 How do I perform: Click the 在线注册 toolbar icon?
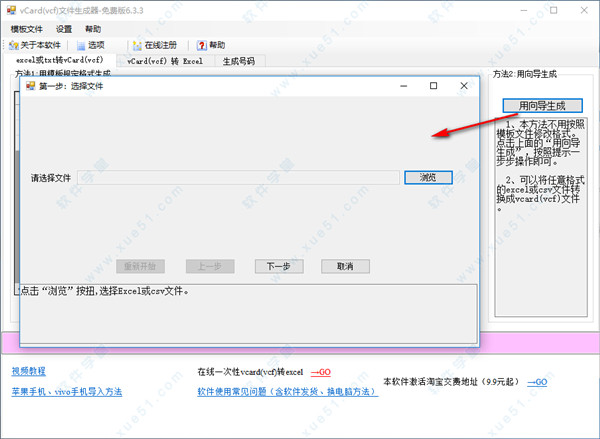136,45
